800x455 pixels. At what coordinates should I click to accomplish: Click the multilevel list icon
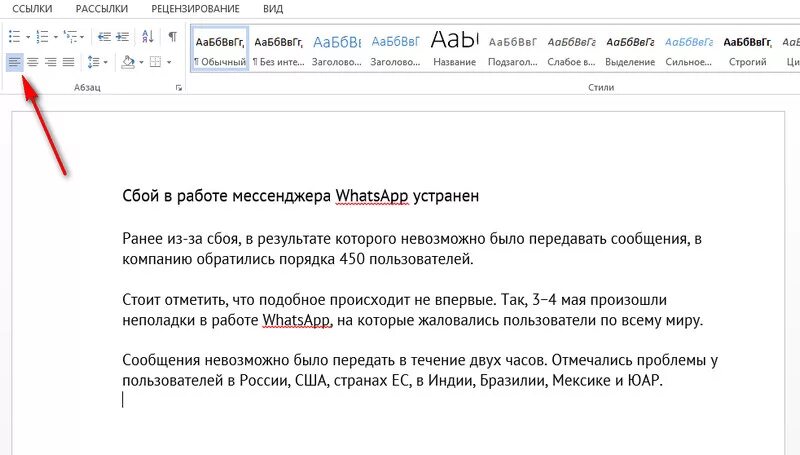pos(70,36)
